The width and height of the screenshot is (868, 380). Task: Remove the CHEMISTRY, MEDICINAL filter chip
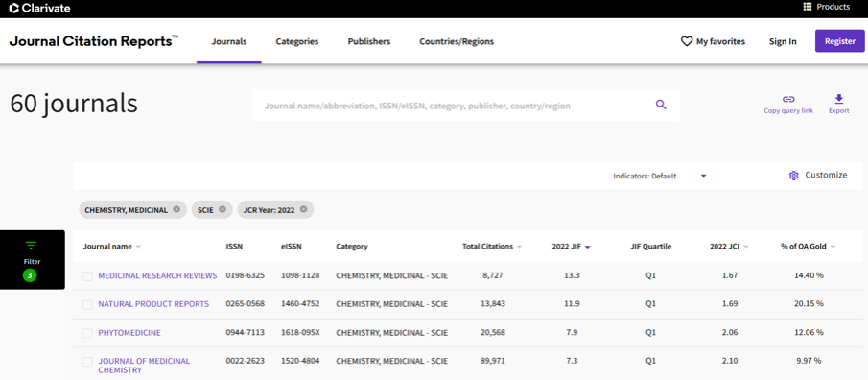click(x=176, y=209)
